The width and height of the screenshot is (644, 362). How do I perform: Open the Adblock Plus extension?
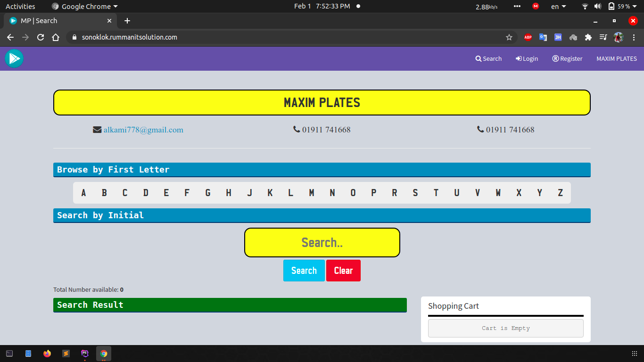point(528,37)
